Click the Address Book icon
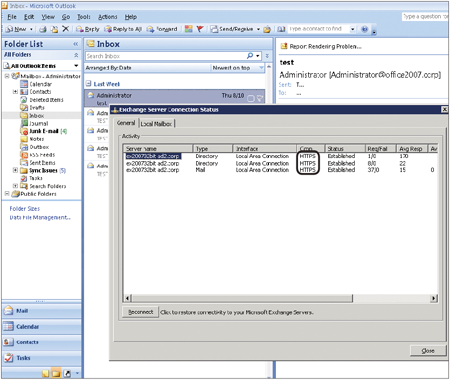Screen dimensions: 450x380 [x=281, y=29]
